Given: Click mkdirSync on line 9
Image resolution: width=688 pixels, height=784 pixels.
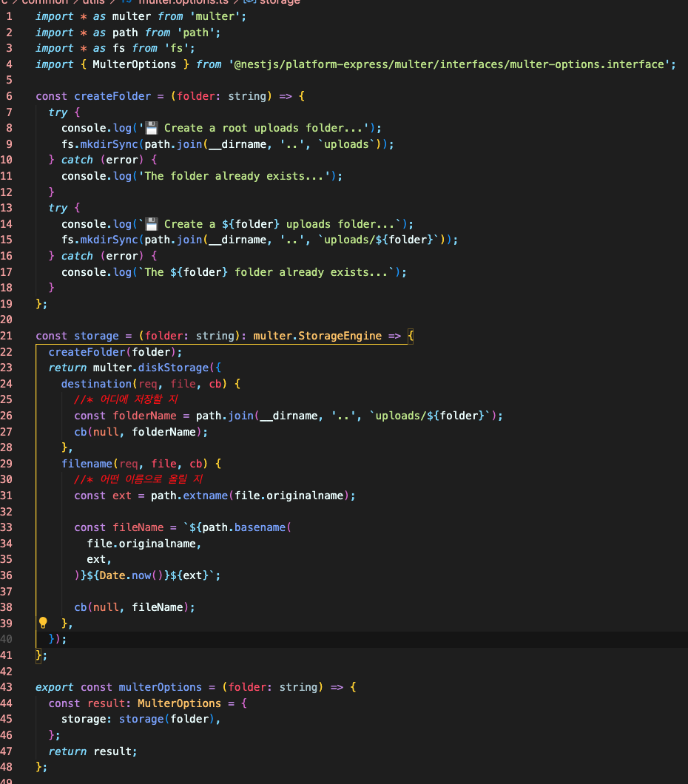Looking at the screenshot, I should [x=109, y=144].
